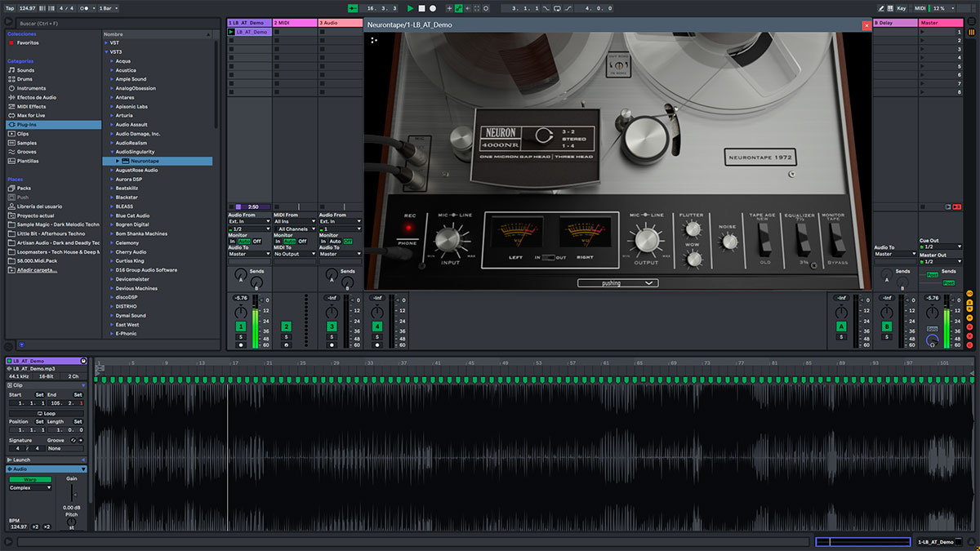
Task: Click the clip overview bar
Action: pyautogui.click(x=863, y=542)
